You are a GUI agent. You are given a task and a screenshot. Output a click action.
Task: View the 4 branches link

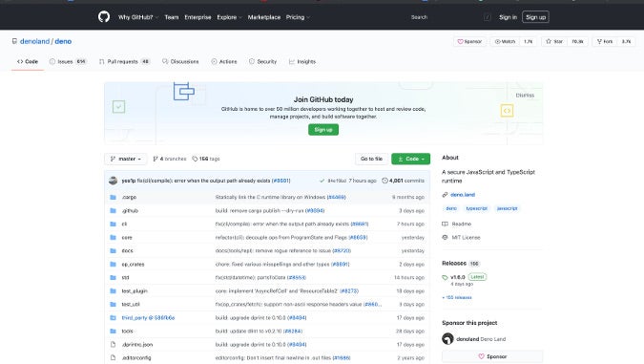tap(169, 159)
